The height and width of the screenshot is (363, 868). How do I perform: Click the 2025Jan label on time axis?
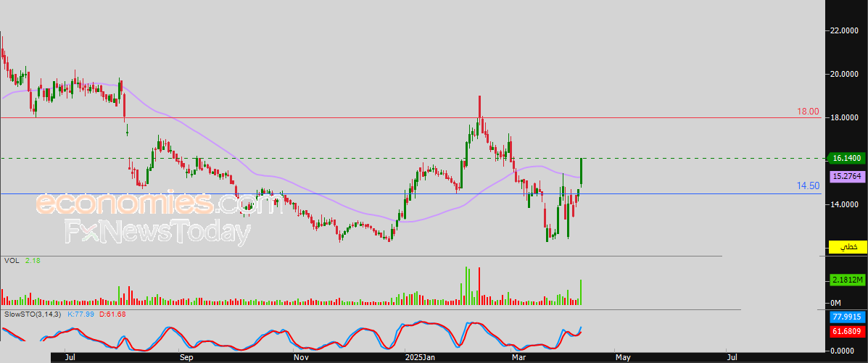tap(420, 357)
